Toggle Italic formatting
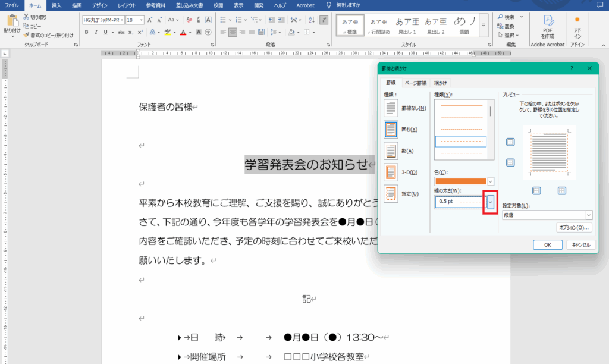The image size is (609, 364). pyautogui.click(x=96, y=32)
